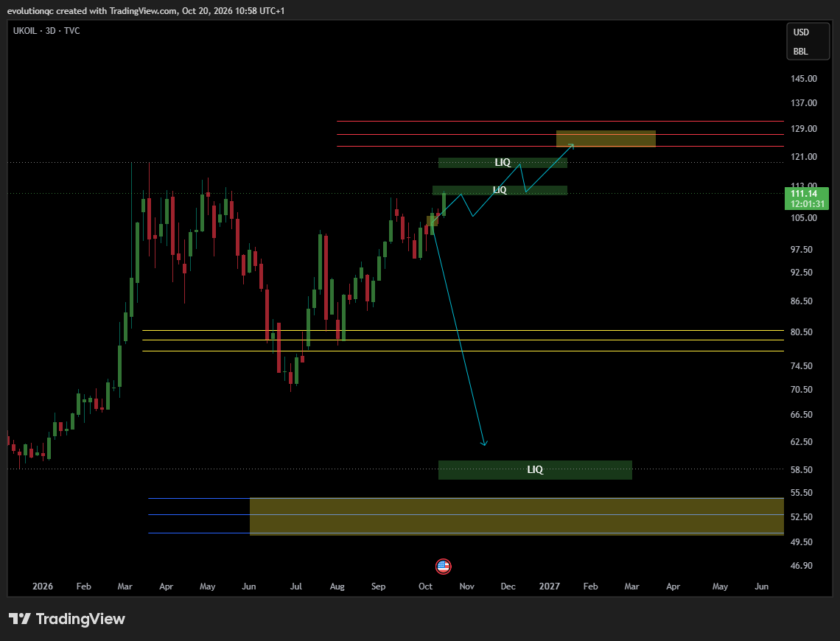Viewport: 840px width, 641px height.
Task: Click the chart attribution text at top
Action: 146,11
